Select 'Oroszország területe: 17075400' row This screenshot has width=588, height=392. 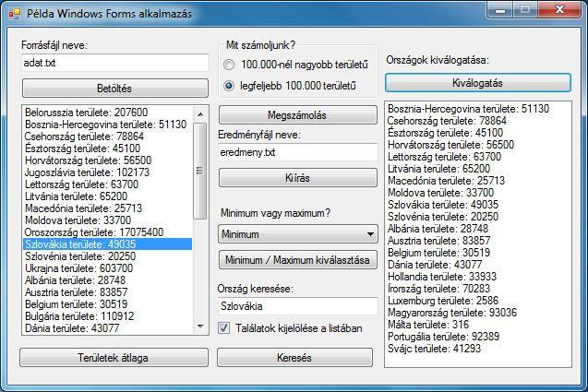coord(108,232)
